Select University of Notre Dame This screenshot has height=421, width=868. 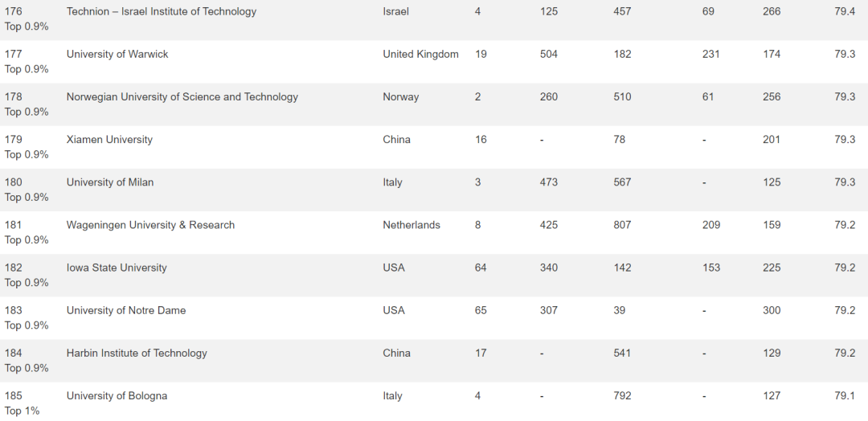pyautogui.click(x=126, y=310)
